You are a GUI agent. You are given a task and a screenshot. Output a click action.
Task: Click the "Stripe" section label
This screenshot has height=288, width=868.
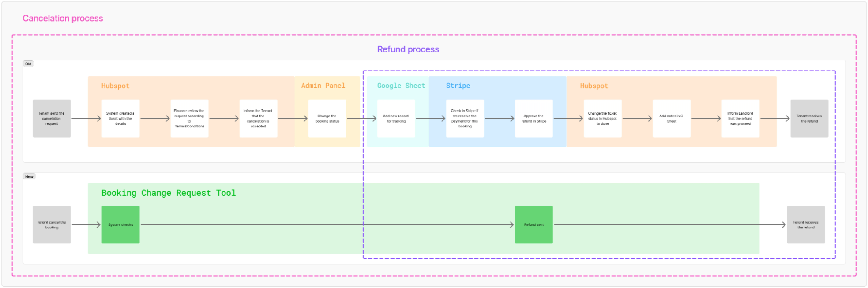458,86
